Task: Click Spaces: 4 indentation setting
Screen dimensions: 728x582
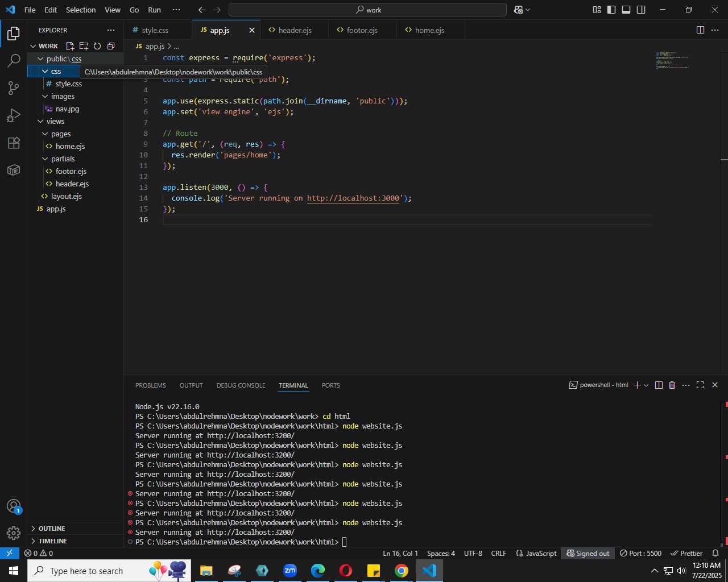Action: coord(441,553)
